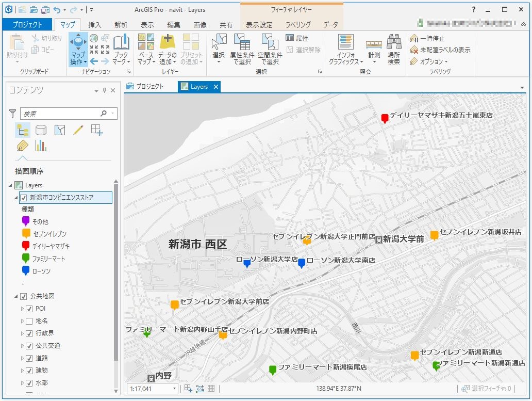532x401 pixels.
Task: Click 未配置ラベルの表示 button
Action: [440, 50]
